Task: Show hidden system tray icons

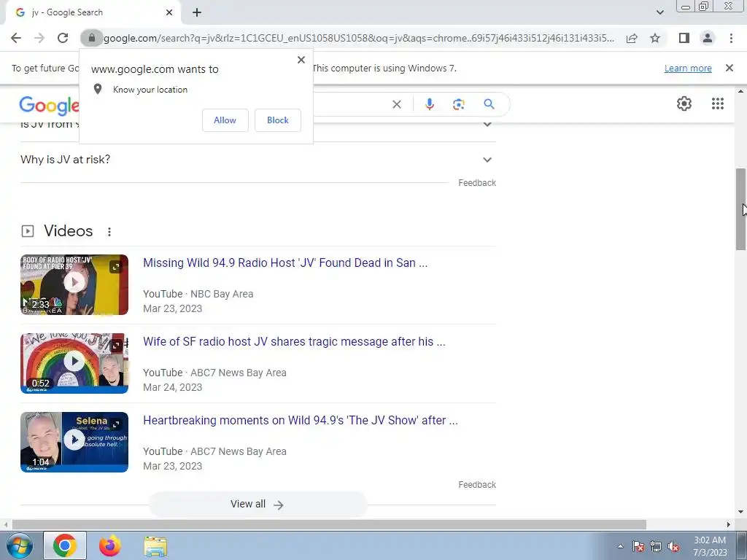Action: pyautogui.click(x=620, y=546)
